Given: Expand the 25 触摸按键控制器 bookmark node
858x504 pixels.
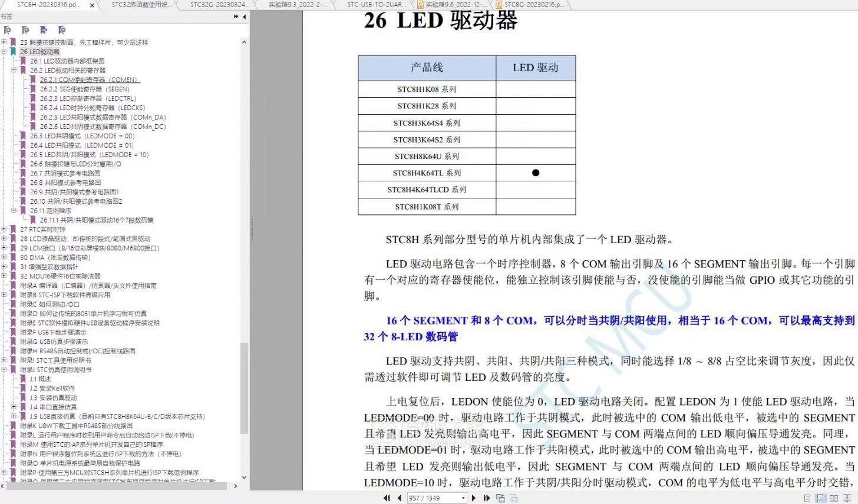Looking at the screenshot, I should click(4, 42).
